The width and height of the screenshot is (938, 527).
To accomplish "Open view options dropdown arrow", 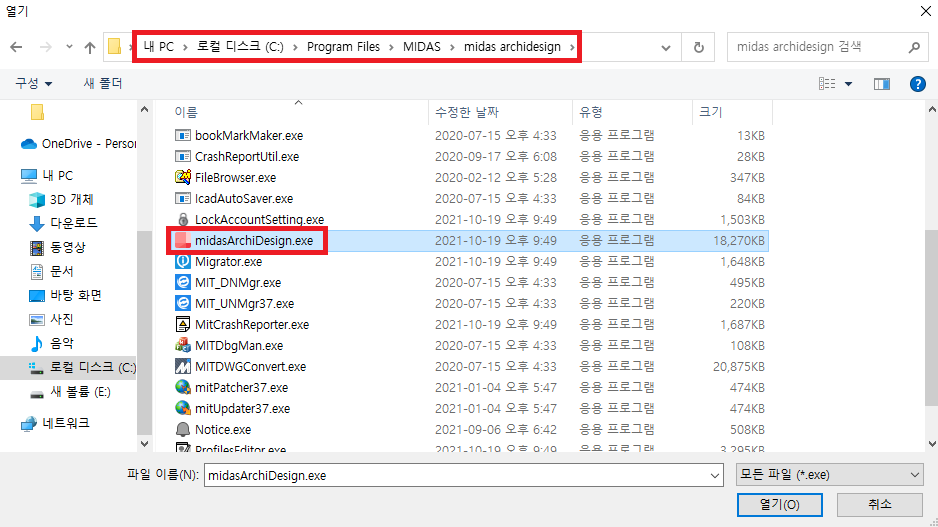I will 848,84.
